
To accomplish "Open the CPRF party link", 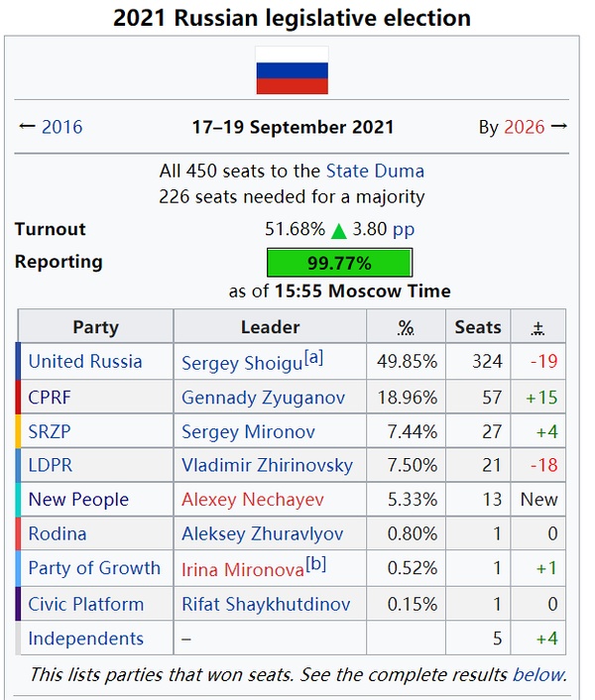I will coord(50,398).
